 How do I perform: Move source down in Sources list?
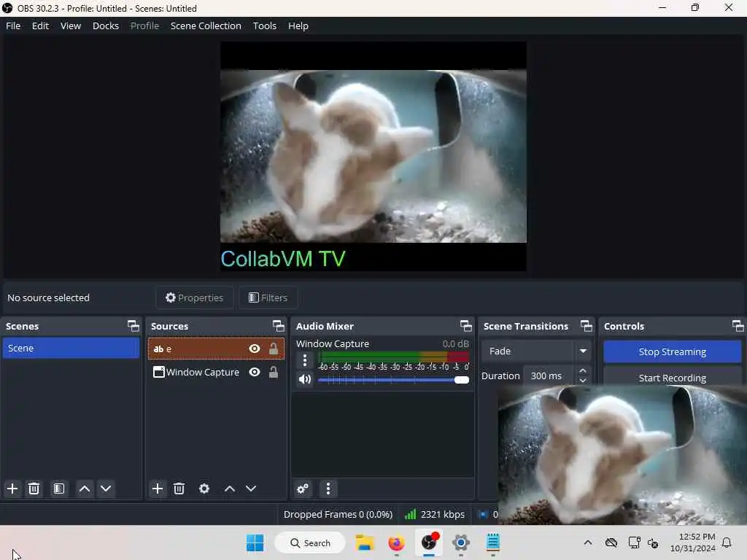pyautogui.click(x=251, y=489)
